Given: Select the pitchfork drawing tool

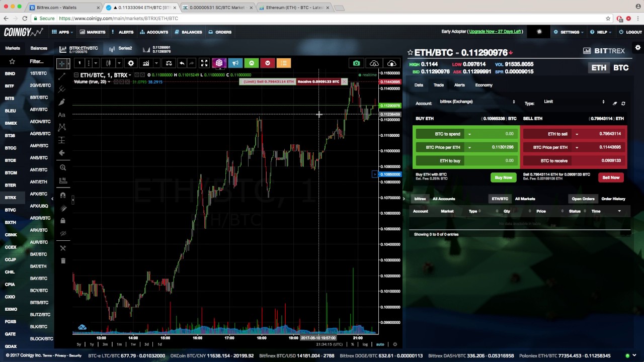Looking at the screenshot, I should click(x=62, y=89).
